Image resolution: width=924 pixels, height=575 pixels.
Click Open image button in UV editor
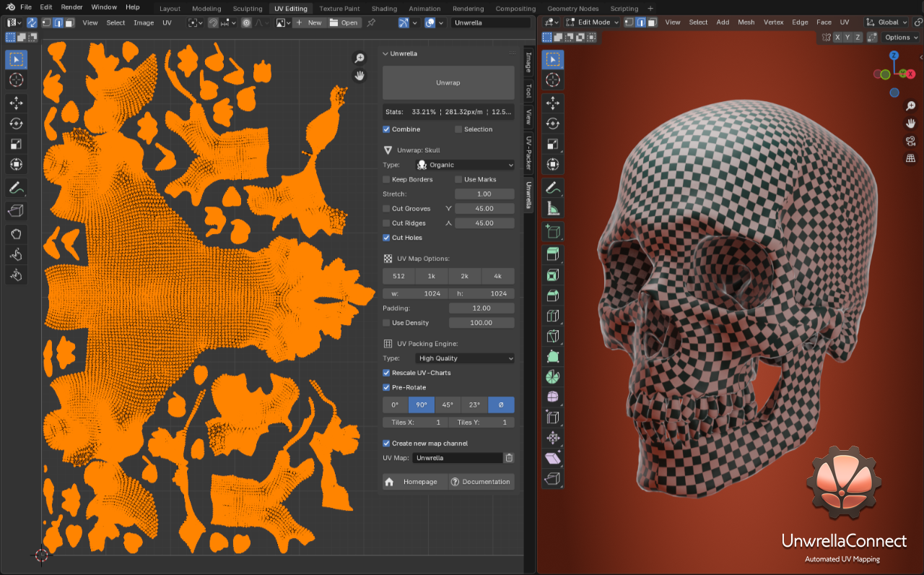(344, 22)
